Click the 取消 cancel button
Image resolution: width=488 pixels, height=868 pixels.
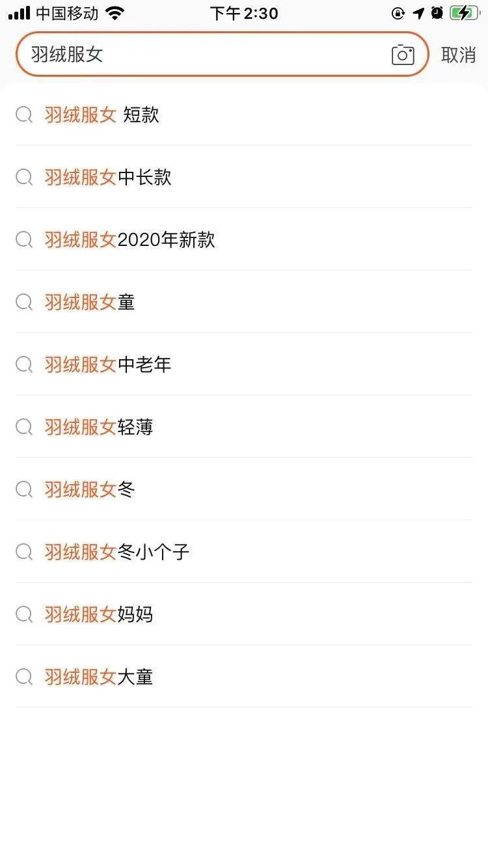coord(458,55)
